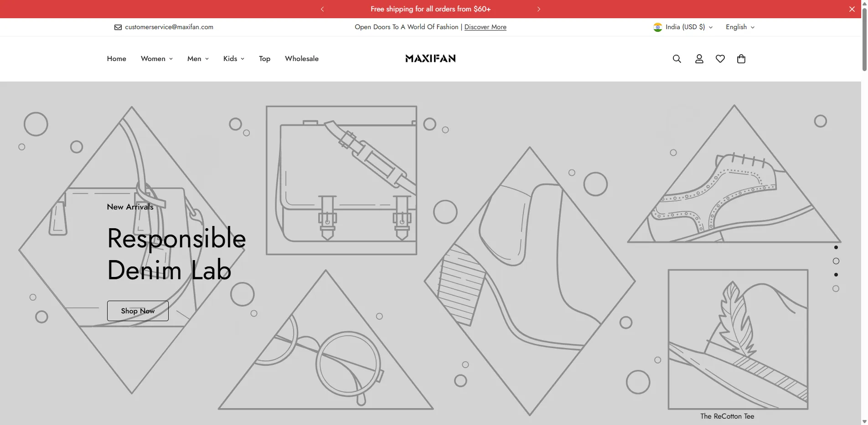Select the fourth slide indicator dot
Viewport: 868px width, 425px height.
836,288
